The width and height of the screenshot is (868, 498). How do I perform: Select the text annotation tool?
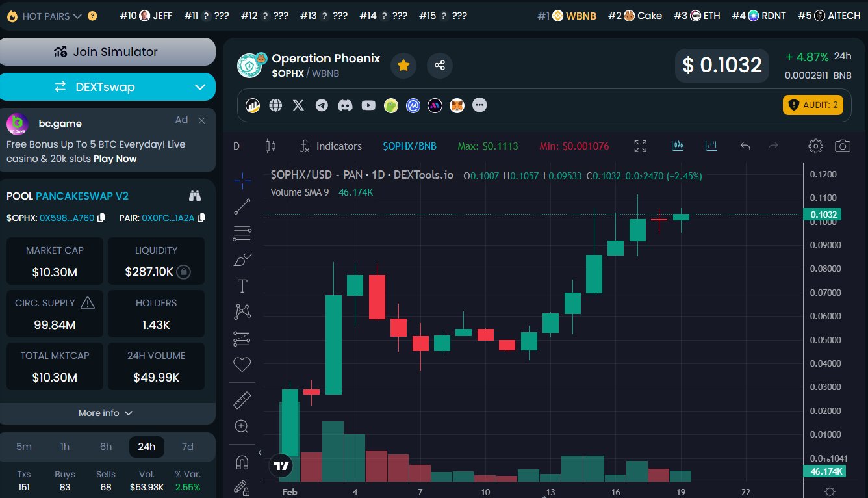tap(242, 286)
